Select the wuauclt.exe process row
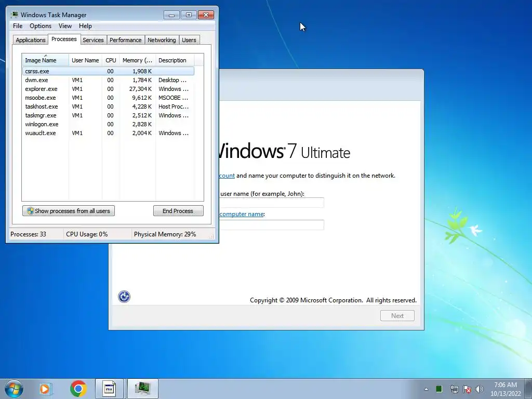 (108, 133)
